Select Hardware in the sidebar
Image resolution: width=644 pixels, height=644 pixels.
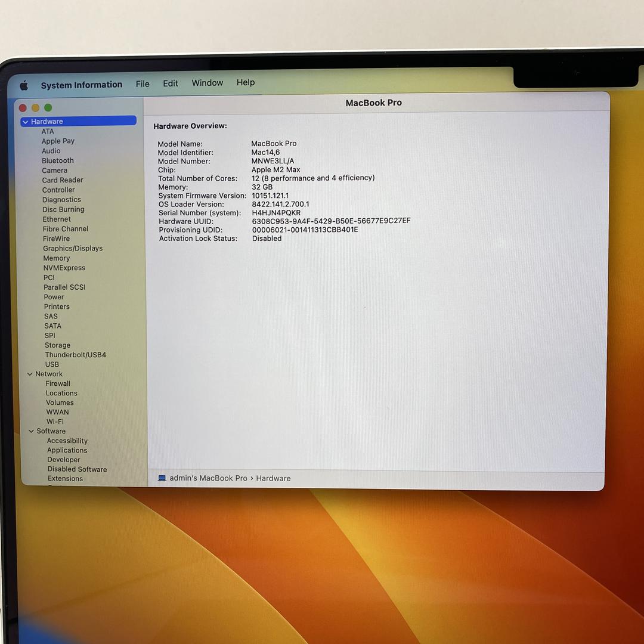(x=79, y=121)
